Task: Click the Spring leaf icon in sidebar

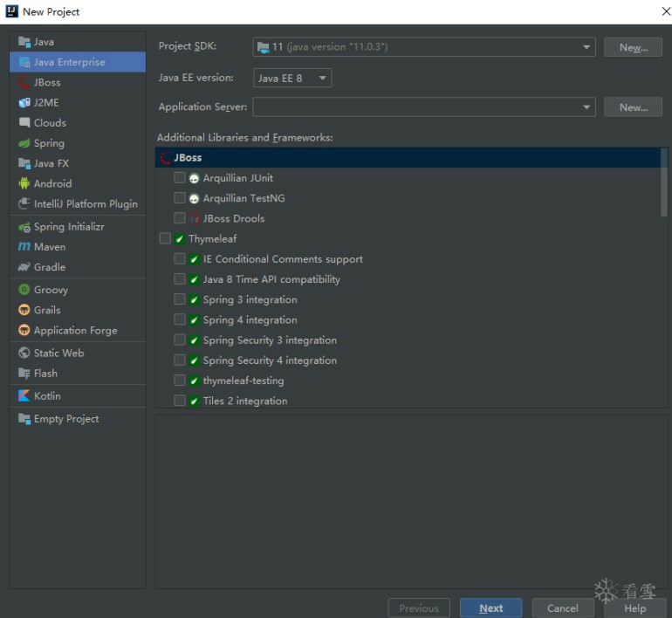Action: coord(24,143)
